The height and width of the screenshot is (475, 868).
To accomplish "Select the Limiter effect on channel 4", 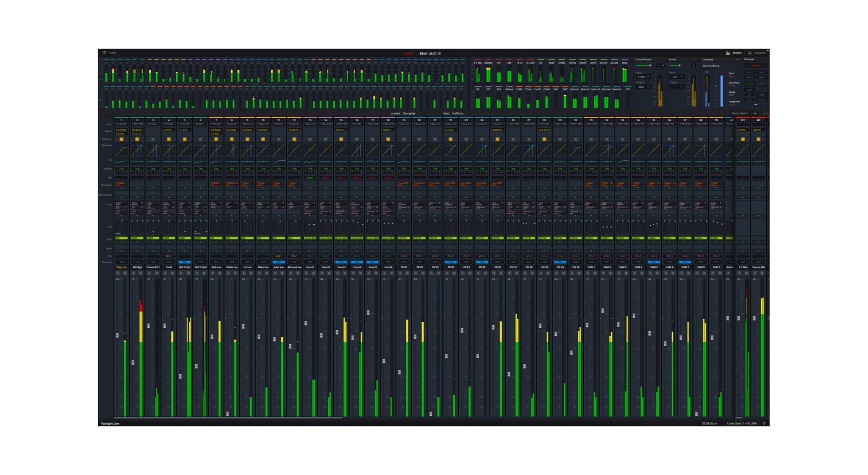I will coord(168,130).
